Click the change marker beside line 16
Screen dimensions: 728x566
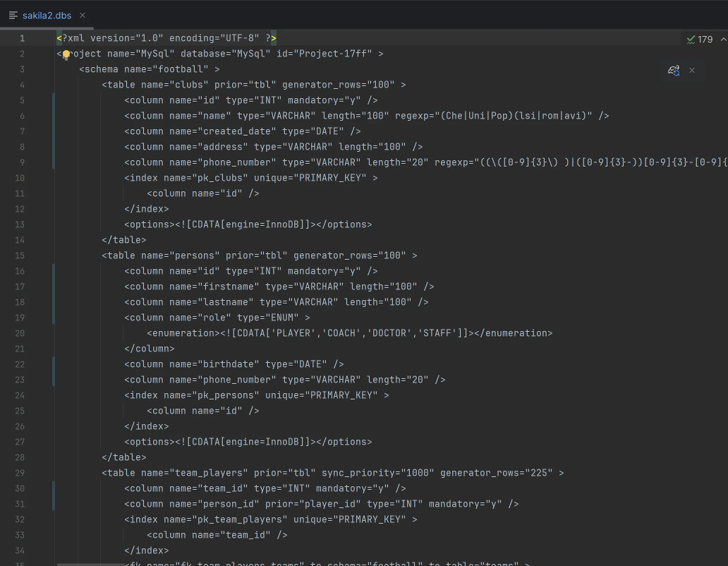pyautogui.click(x=53, y=270)
